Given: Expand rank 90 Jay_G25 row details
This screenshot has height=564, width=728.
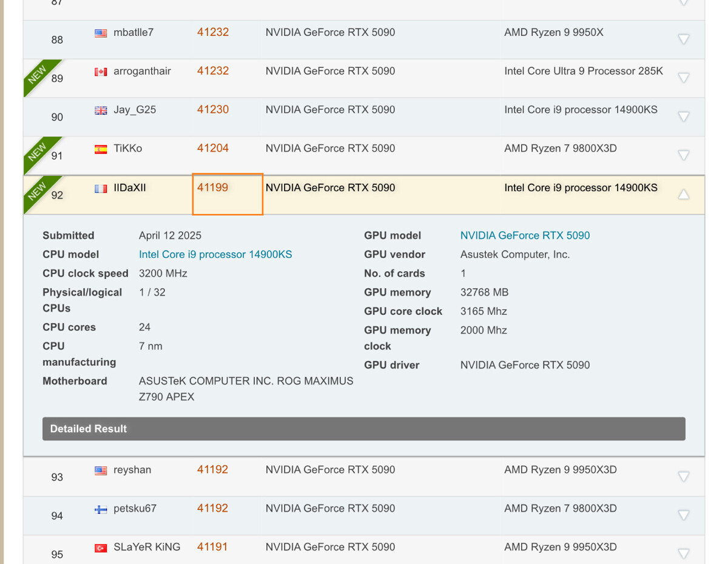Looking at the screenshot, I should coord(683,116).
